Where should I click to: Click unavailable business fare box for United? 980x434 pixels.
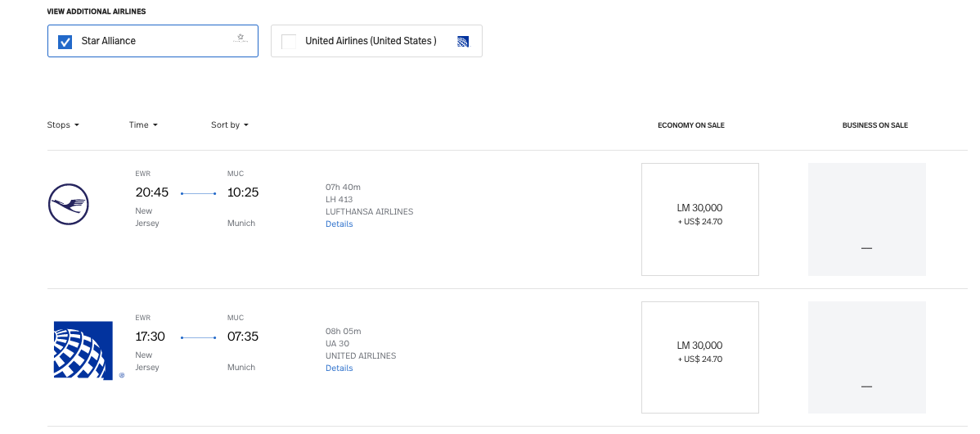(866, 357)
